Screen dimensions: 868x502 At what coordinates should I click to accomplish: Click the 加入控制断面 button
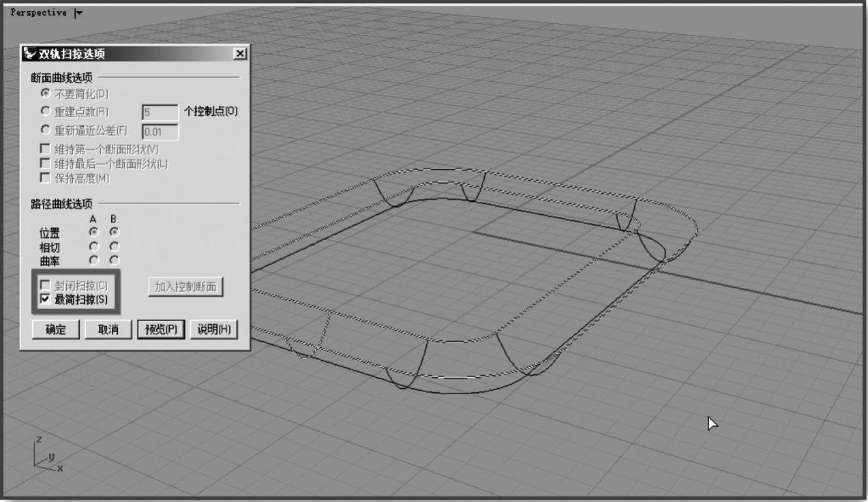[185, 287]
